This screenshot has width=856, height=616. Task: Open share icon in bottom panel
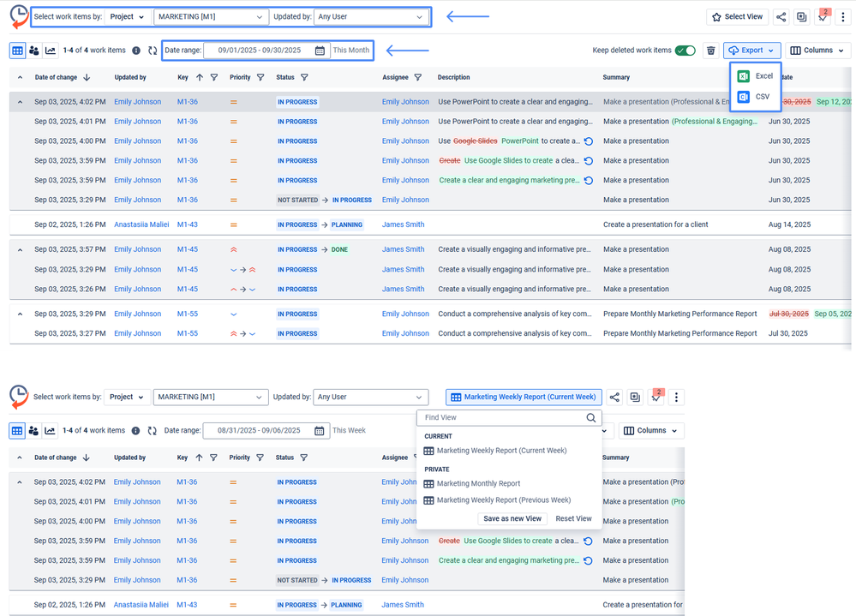click(x=614, y=398)
